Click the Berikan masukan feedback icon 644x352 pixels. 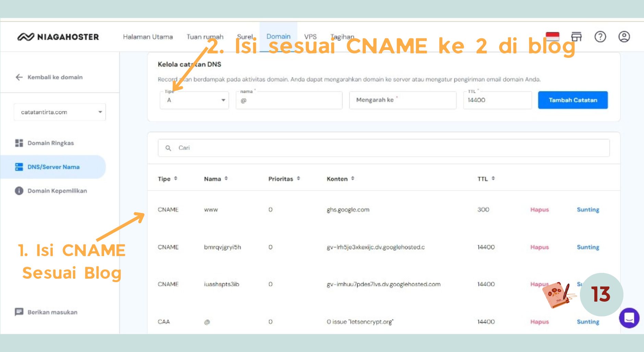[x=19, y=312]
